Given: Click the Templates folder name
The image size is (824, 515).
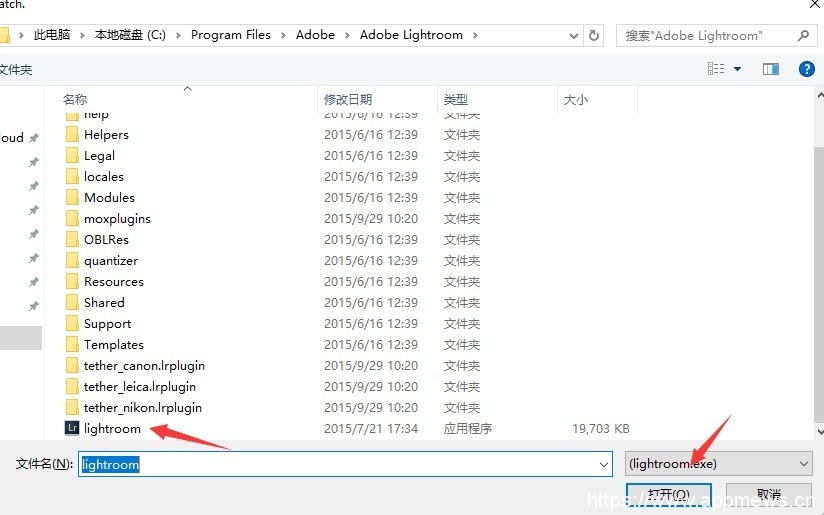Looking at the screenshot, I should coord(114,345).
